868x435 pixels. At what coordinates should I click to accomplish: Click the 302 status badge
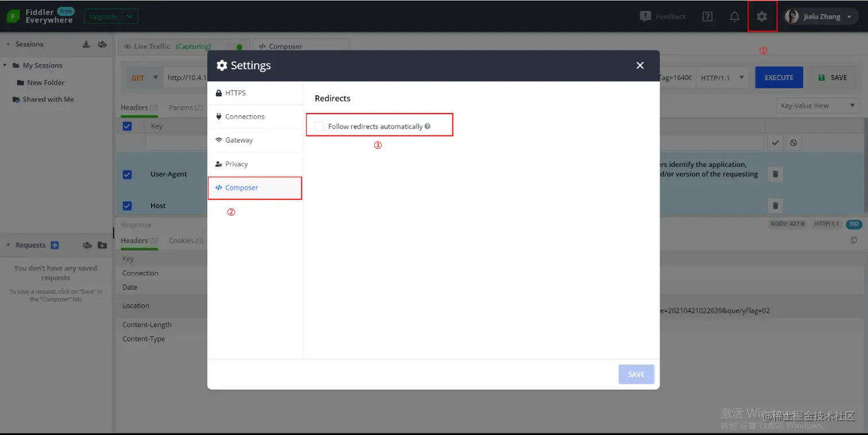coord(854,224)
